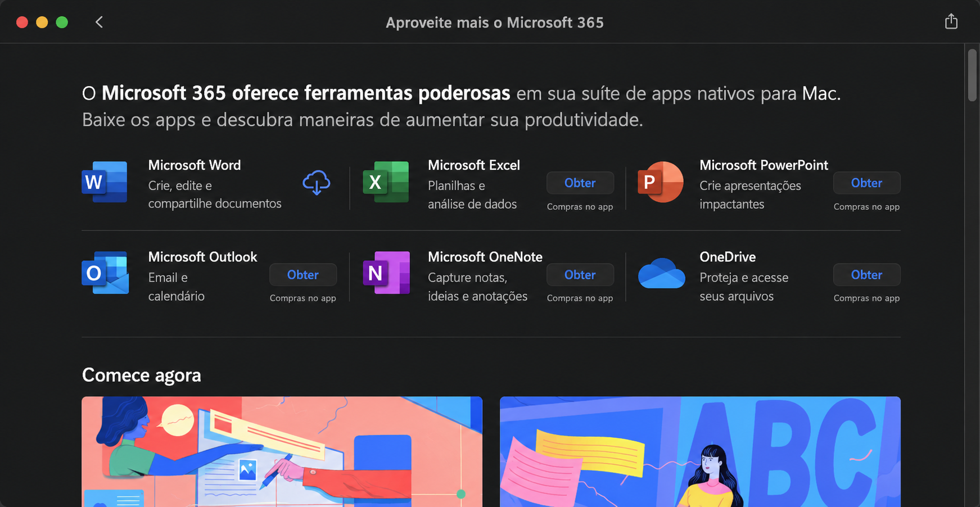Click the Microsoft Excel app icon

coord(386,182)
